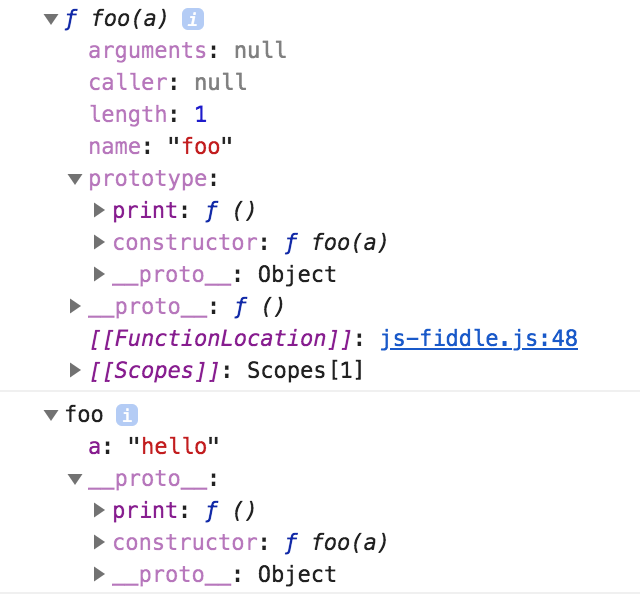The height and width of the screenshot is (606, 640).
Task: Expand print under the function's prototype
Action: 99,210
